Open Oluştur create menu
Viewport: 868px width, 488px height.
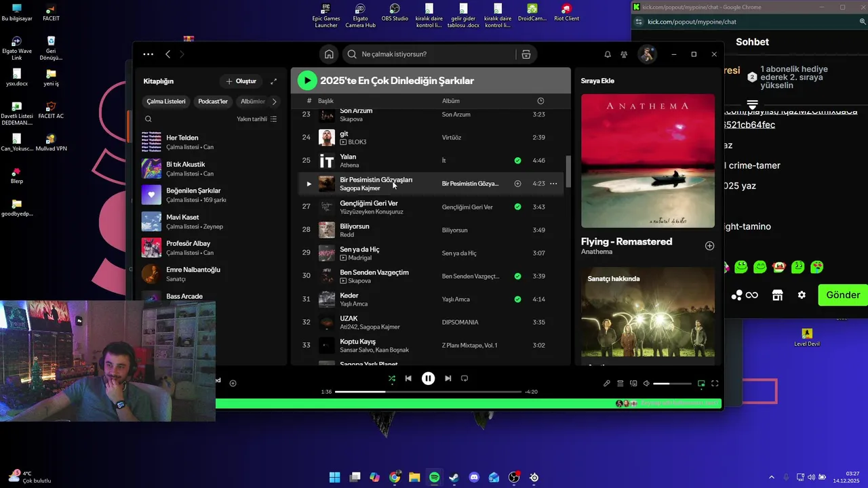point(241,81)
